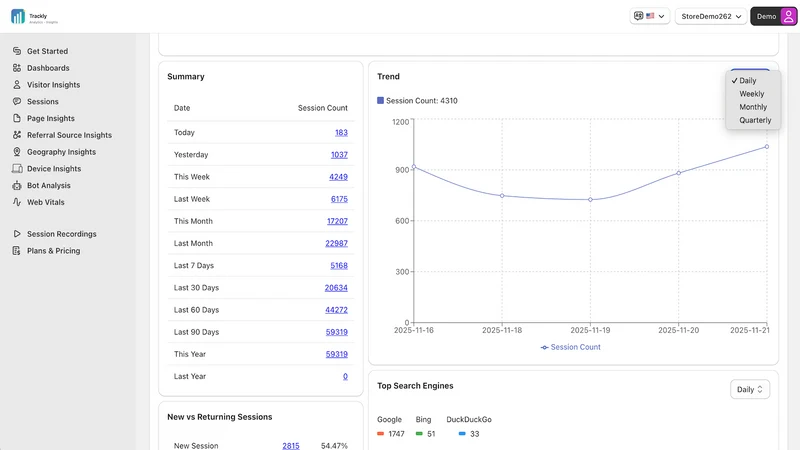The image size is (800, 450).
Task: Toggle Session Count legend below chart
Action: [570, 347]
